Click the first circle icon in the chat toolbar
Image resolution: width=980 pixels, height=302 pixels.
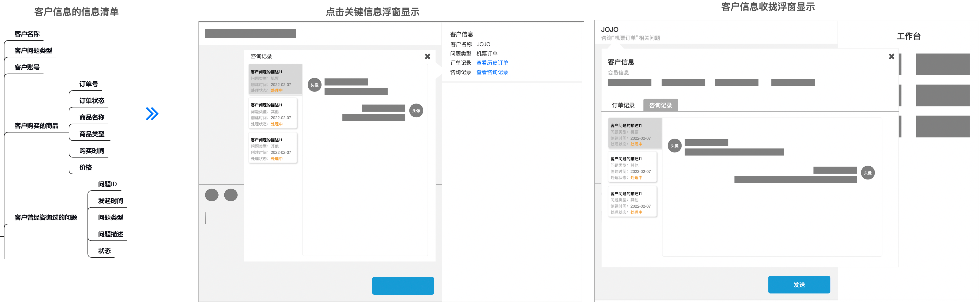pyautogui.click(x=212, y=195)
